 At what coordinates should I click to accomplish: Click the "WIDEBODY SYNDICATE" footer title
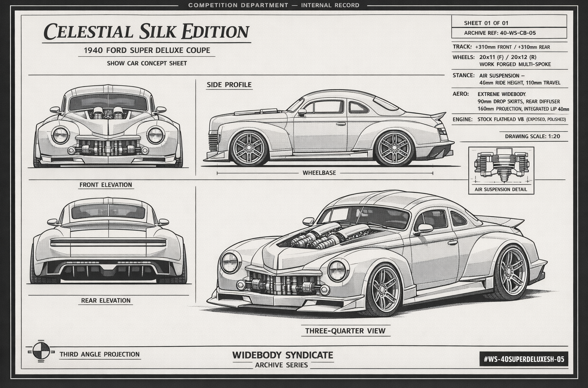(x=283, y=355)
